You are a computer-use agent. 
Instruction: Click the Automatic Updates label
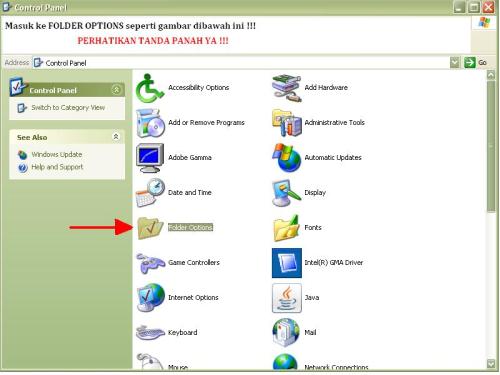333,158
